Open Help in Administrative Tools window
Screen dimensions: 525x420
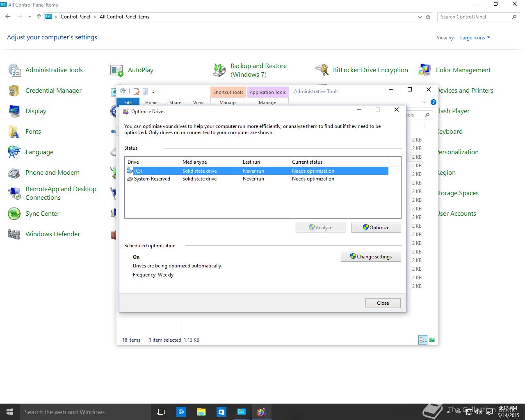pos(434,102)
